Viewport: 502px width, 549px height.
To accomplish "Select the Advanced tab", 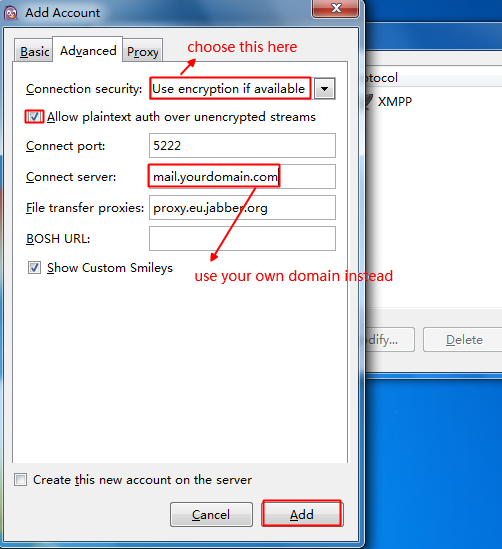I will tap(88, 50).
